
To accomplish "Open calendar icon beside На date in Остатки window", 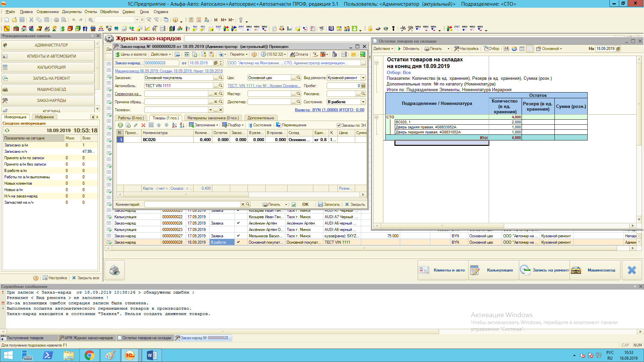I will coord(618,49).
